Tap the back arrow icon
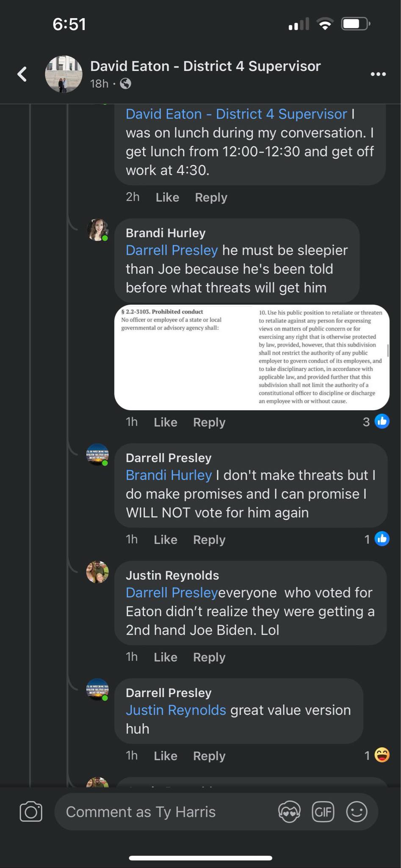Image resolution: width=401 pixels, height=868 pixels. (x=22, y=74)
